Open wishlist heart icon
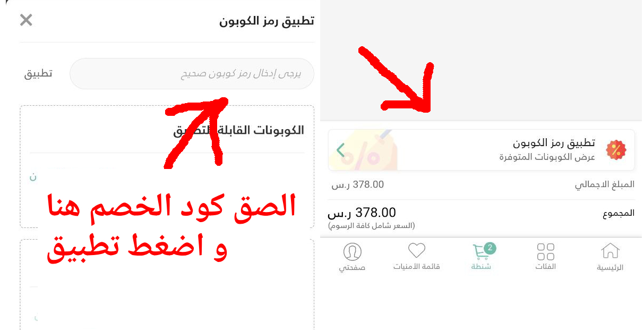644x330 pixels. click(x=417, y=251)
